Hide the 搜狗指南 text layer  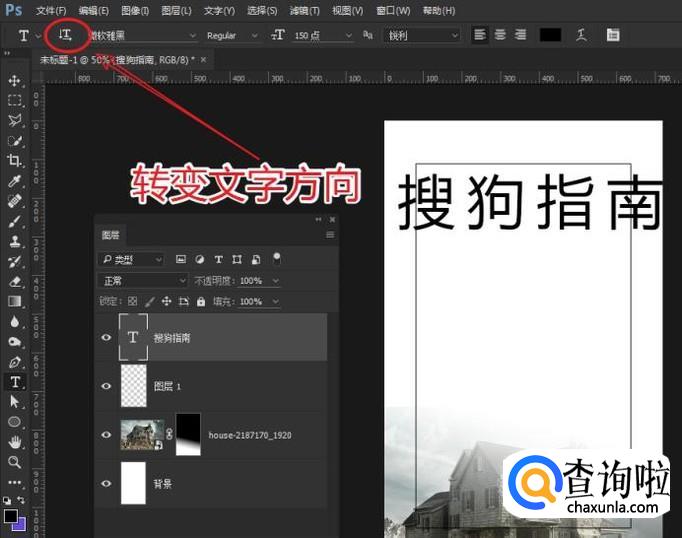tap(106, 338)
